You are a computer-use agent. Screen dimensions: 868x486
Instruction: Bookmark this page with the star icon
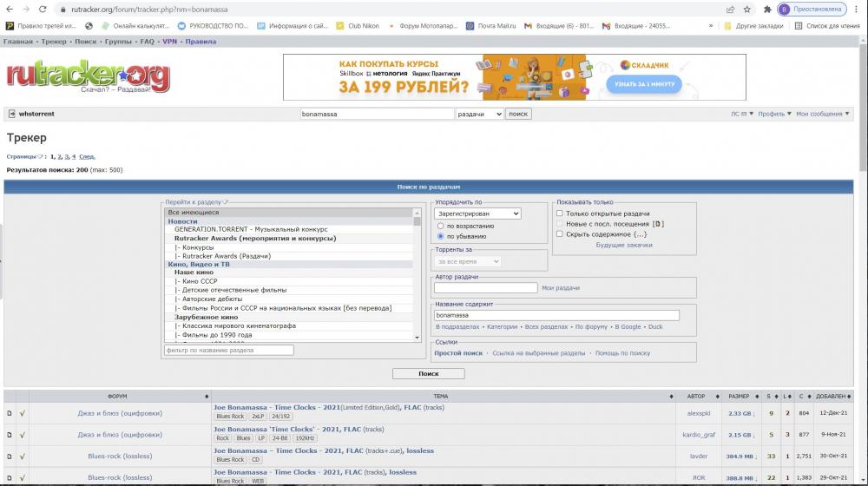click(746, 10)
